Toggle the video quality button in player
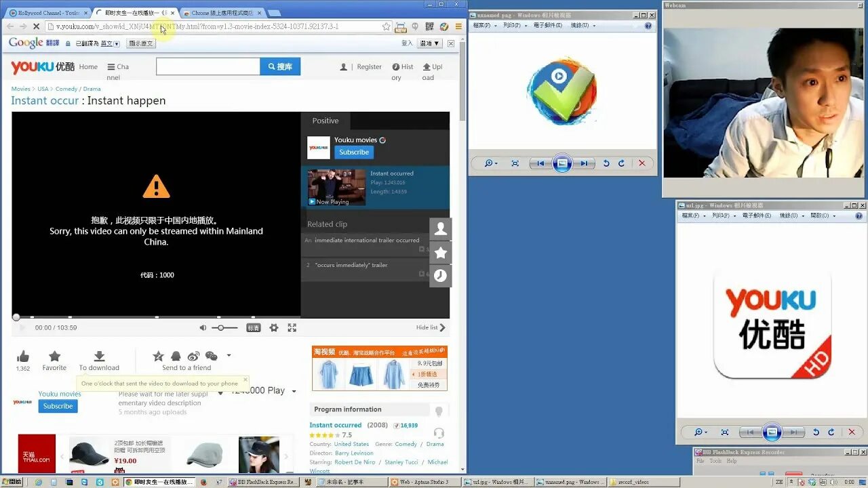Screen dimensions: 868x488 coord(253,327)
